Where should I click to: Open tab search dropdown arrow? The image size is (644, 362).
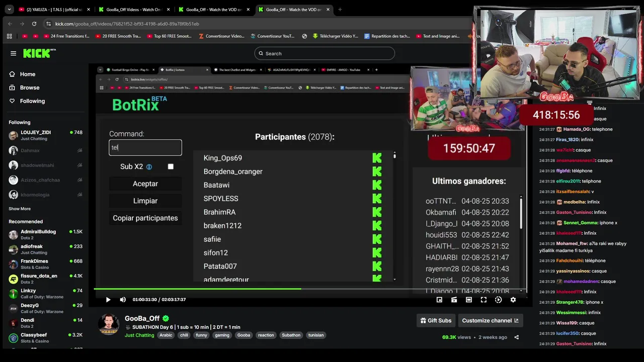point(9,10)
